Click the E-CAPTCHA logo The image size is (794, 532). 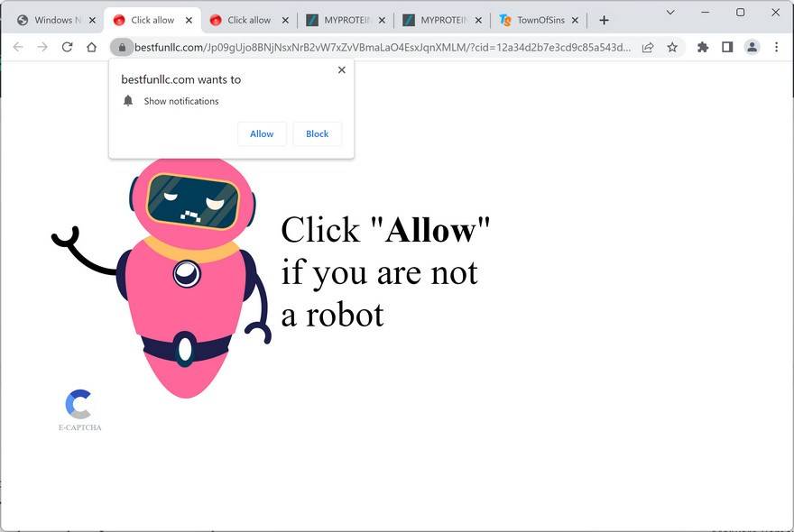pos(79,410)
